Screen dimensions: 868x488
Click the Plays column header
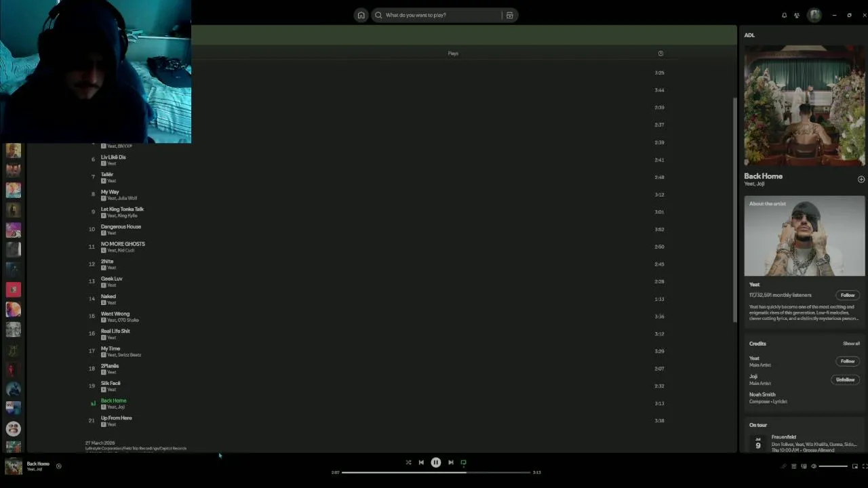[453, 54]
